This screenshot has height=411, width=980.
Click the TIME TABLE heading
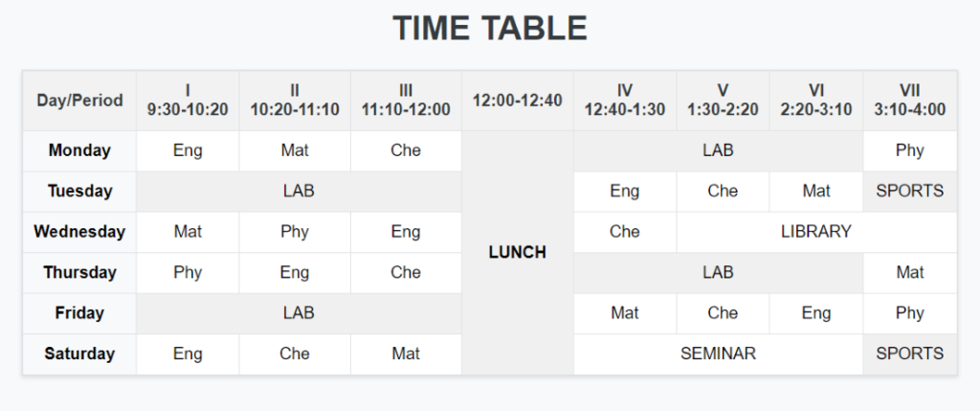pyautogui.click(x=490, y=29)
